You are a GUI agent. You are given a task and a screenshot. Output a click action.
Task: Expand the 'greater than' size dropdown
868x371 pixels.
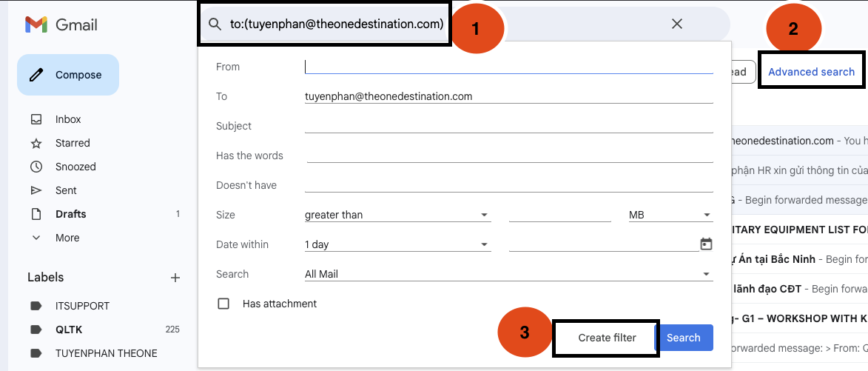(x=397, y=215)
